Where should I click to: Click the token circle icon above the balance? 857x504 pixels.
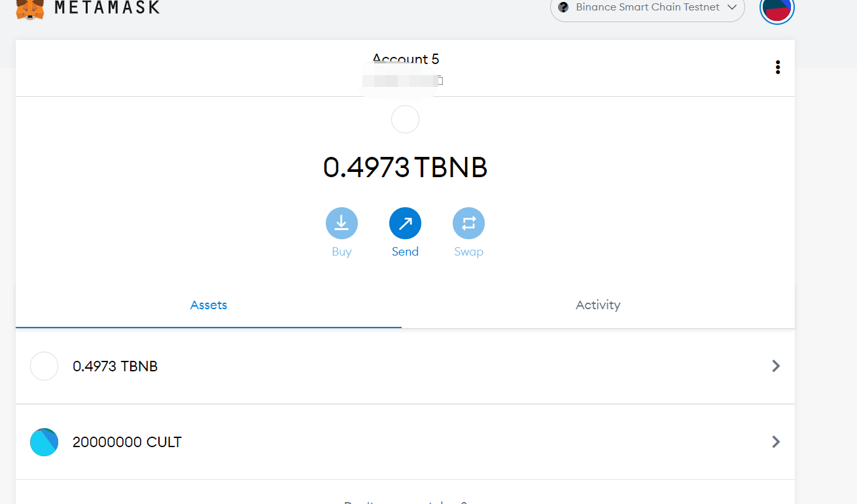click(405, 120)
